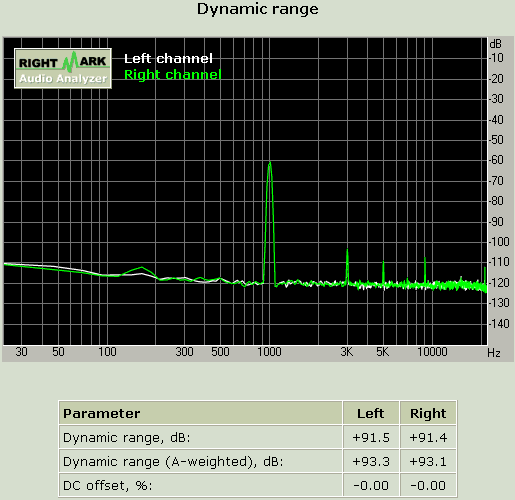Click the Left column header
The width and height of the screenshot is (515, 500).
click(x=371, y=413)
